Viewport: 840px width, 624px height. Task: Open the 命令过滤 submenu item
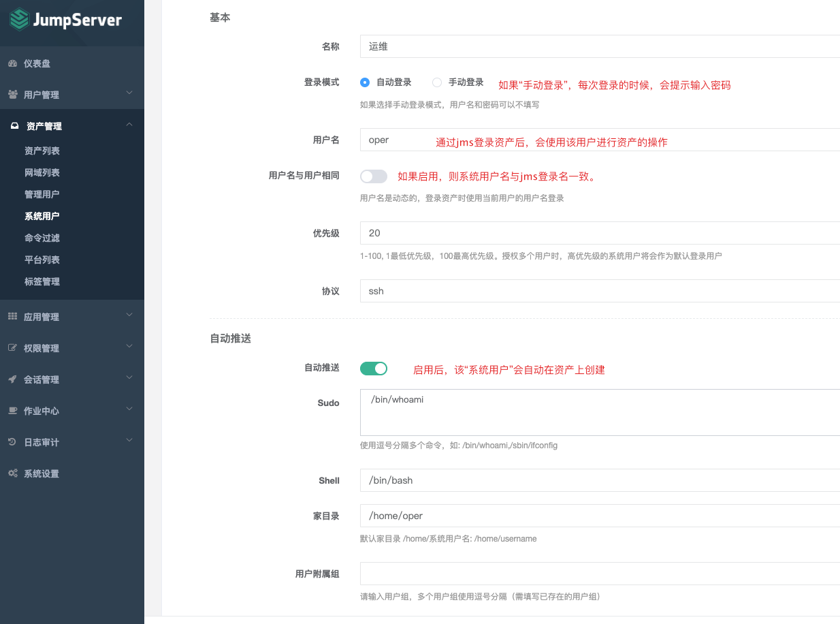42,238
